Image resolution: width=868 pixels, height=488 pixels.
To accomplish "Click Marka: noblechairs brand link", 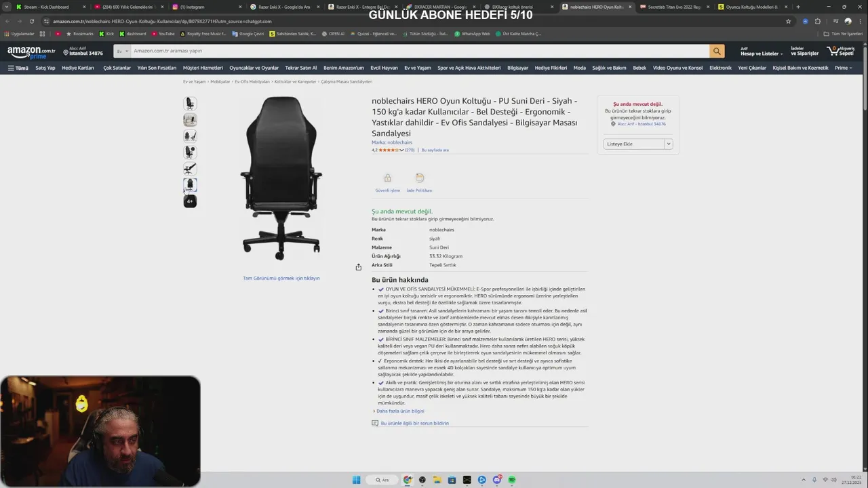I will 392,142.
